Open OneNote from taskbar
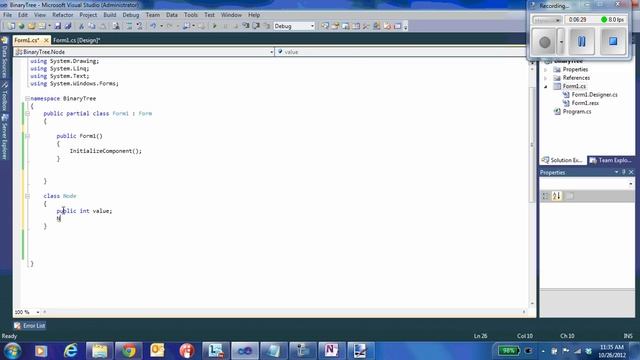The image size is (640, 360). click(331, 351)
